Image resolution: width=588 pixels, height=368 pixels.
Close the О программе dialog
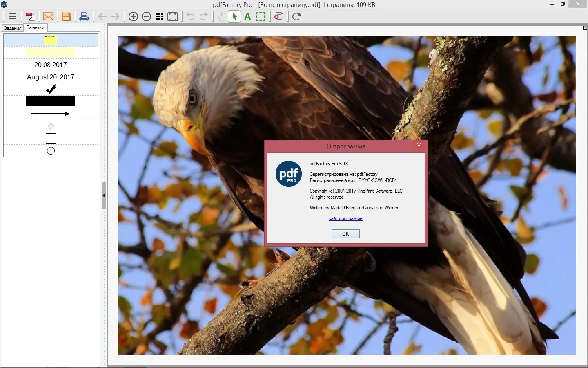tap(419, 145)
